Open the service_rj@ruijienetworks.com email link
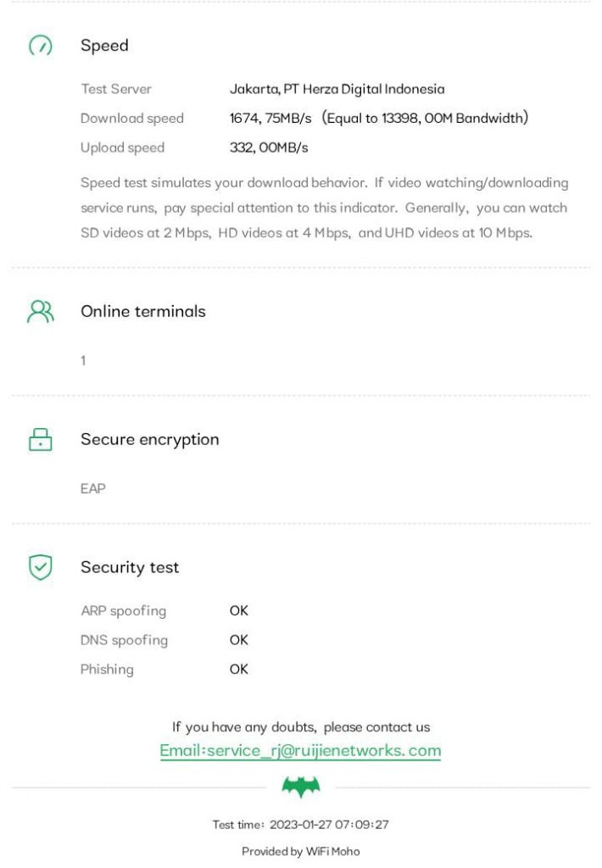This screenshot has height=868, width=602. 300,750
